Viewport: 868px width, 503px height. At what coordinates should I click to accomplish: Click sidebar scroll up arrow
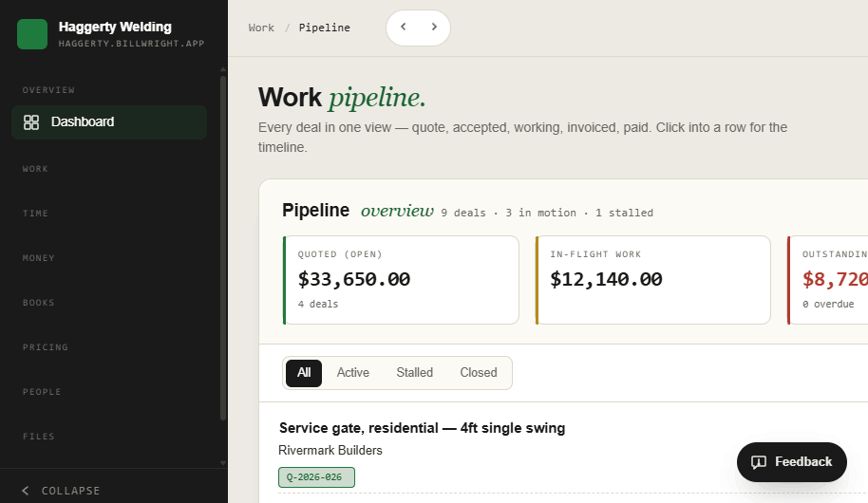coord(223,69)
